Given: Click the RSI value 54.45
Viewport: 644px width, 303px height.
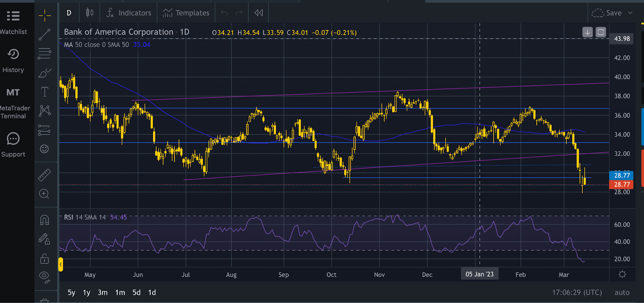Looking at the screenshot, I should coord(118,217).
